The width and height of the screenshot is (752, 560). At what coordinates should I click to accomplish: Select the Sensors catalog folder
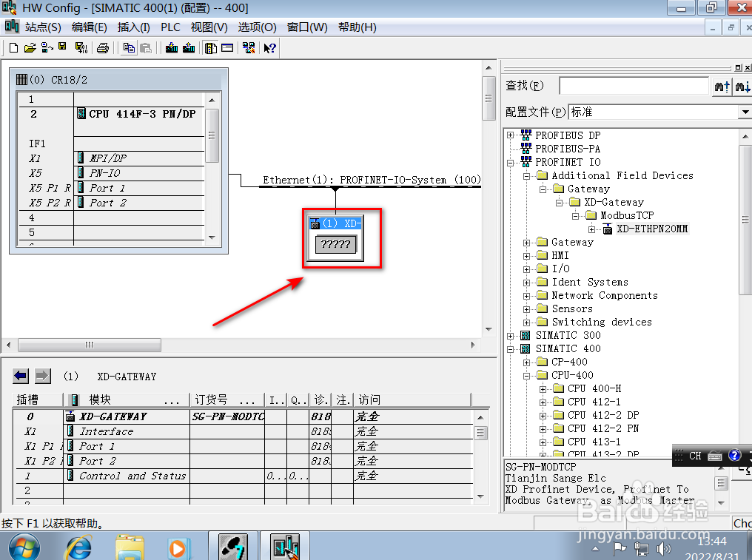(x=571, y=308)
